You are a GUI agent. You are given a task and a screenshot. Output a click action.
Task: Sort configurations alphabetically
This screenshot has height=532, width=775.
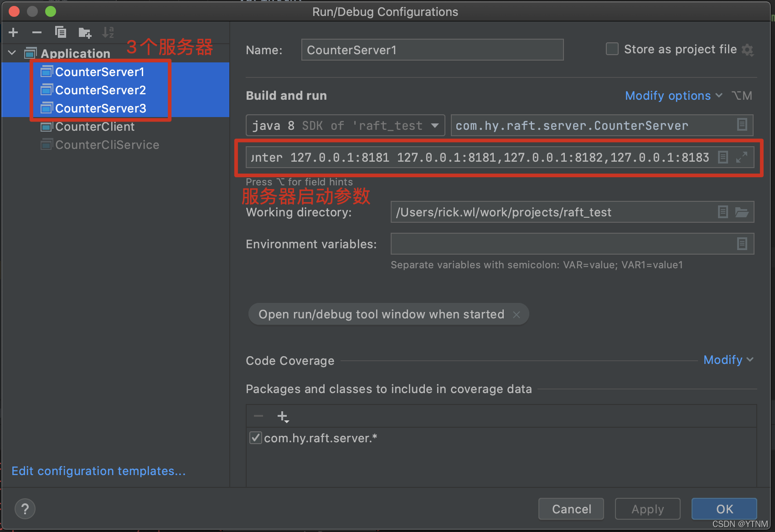pyautogui.click(x=108, y=32)
